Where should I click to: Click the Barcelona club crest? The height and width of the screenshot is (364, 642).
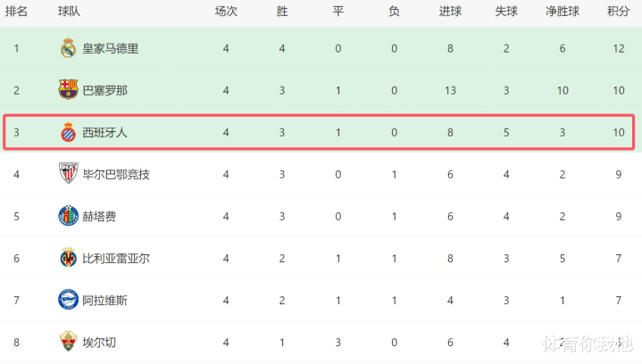click(68, 89)
